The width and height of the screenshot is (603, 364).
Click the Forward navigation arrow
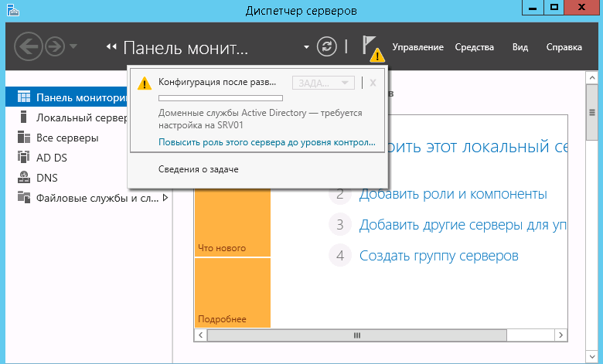55,46
